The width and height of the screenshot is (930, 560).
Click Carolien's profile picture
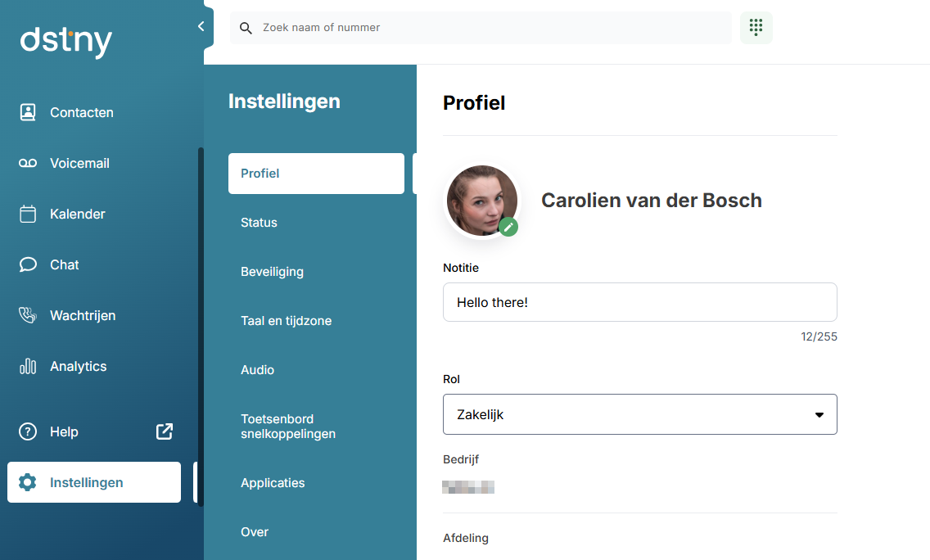pyautogui.click(x=481, y=200)
